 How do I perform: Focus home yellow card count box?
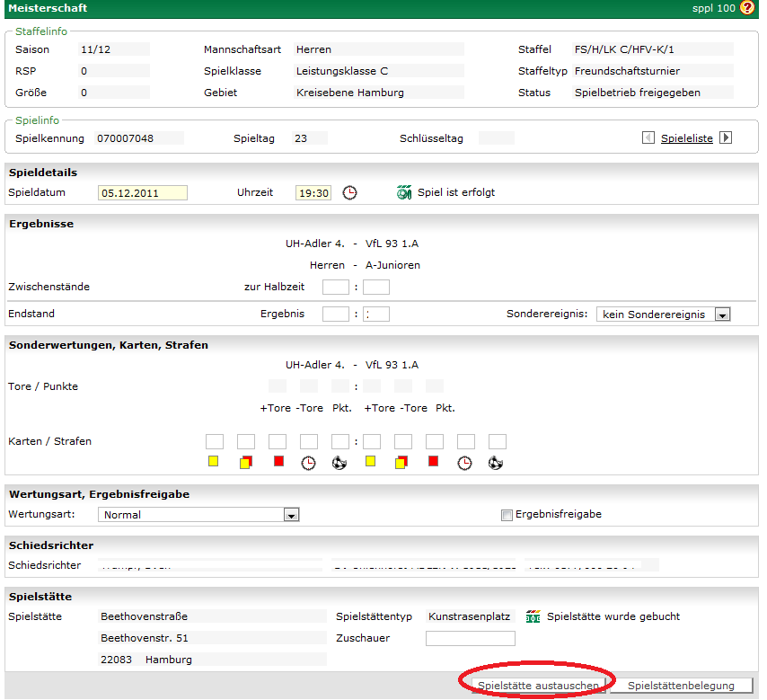point(215,441)
